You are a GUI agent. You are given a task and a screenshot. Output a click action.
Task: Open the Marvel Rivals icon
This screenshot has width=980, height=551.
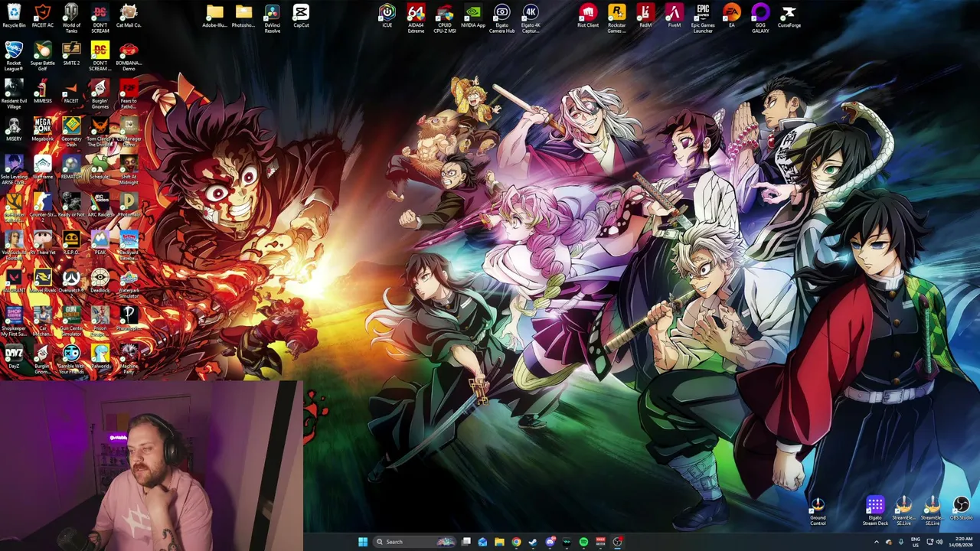tap(43, 281)
